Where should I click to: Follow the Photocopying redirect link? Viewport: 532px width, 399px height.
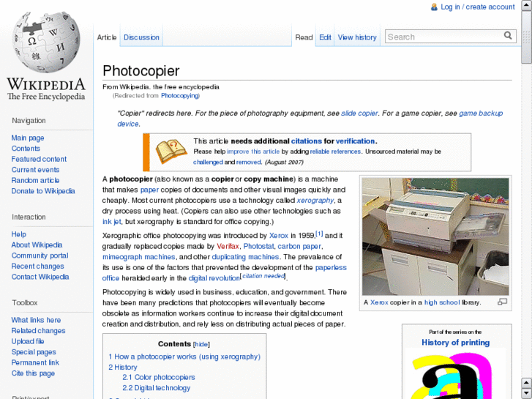pos(179,96)
